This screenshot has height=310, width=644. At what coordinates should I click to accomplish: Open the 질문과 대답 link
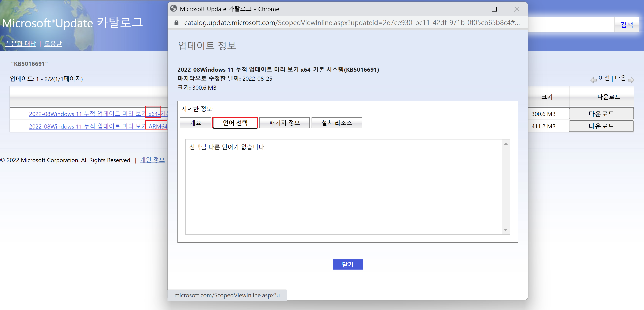21,44
